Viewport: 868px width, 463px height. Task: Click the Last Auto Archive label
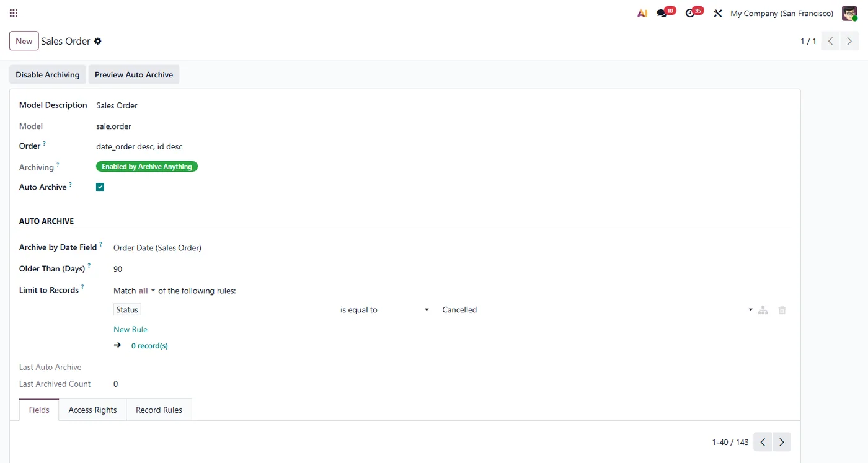(x=50, y=367)
